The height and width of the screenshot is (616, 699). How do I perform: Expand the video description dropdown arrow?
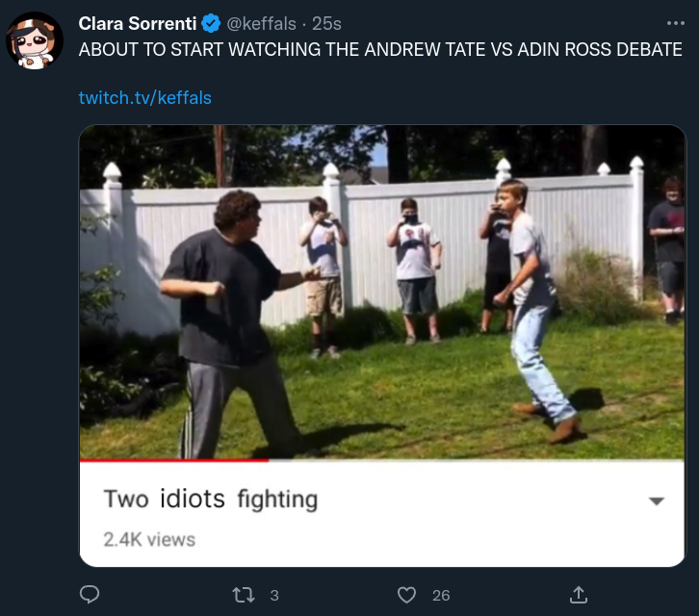click(x=657, y=501)
